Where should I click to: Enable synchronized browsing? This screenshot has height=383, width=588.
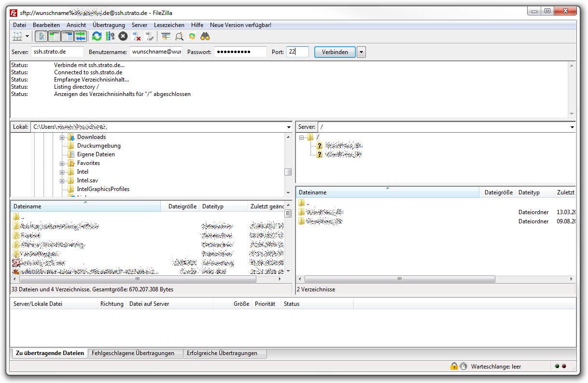192,36
